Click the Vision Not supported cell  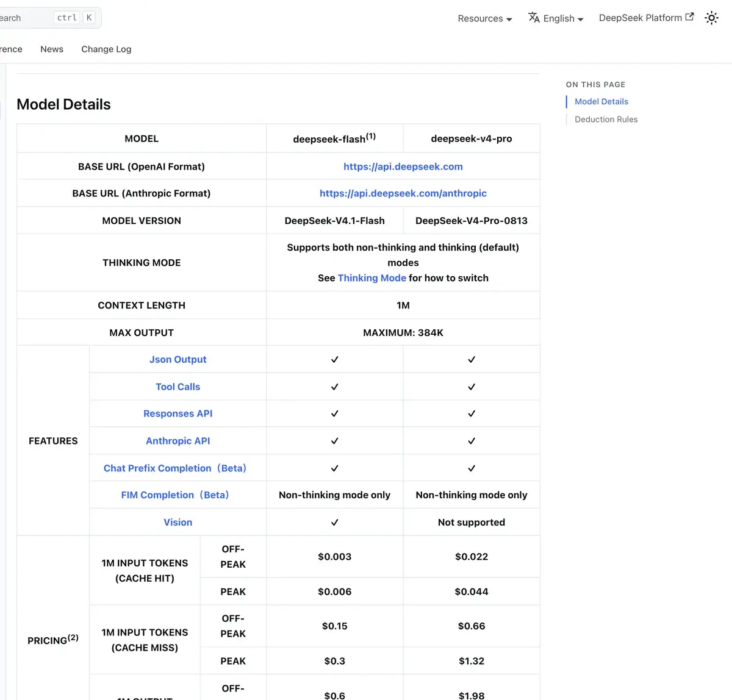tap(472, 523)
